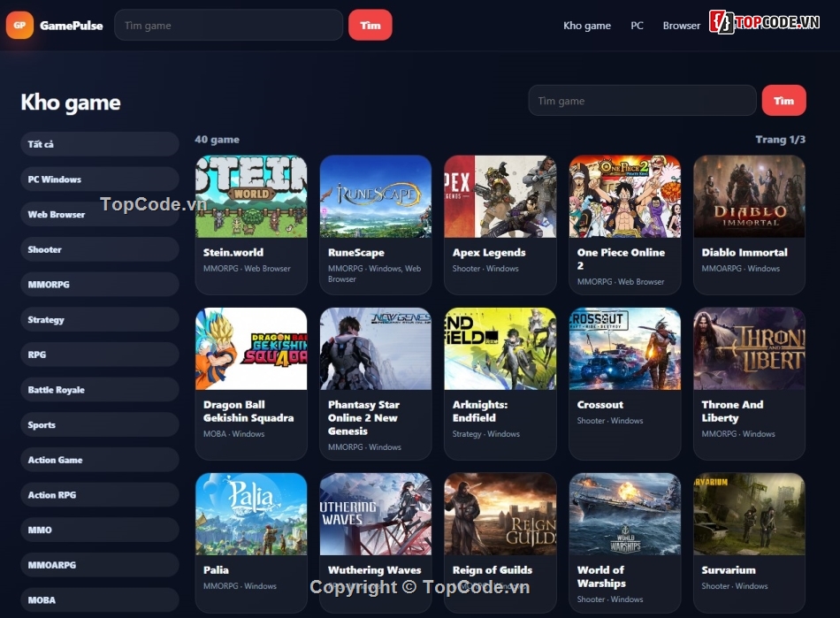Click the One Piece Online 2 title

pyautogui.click(x=621, y=259)
